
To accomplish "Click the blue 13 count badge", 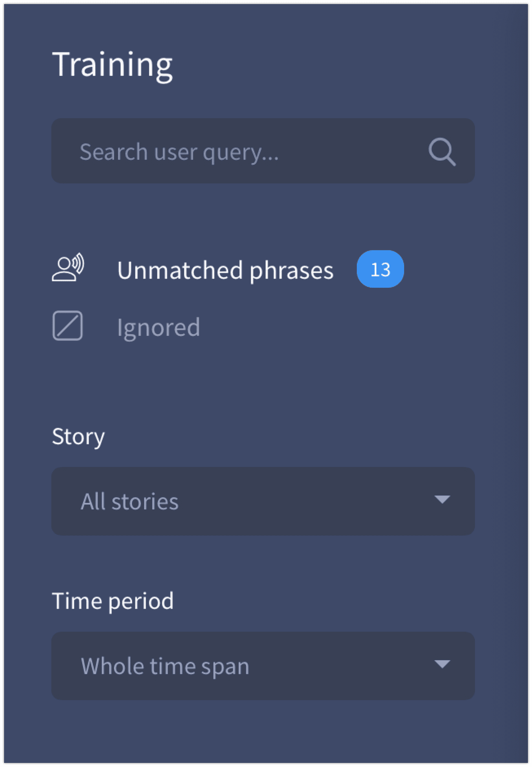I will coord(380,269).
